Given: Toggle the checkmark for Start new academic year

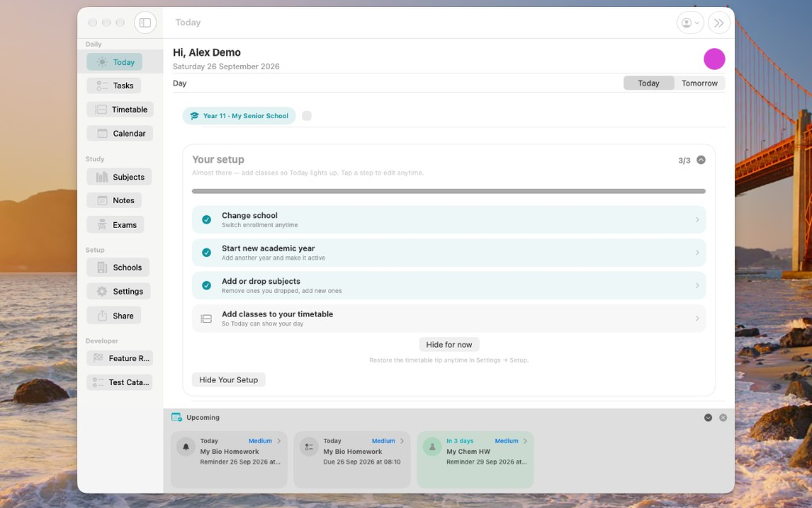Looking at the screenshot, I should click(x=206, y=253).
